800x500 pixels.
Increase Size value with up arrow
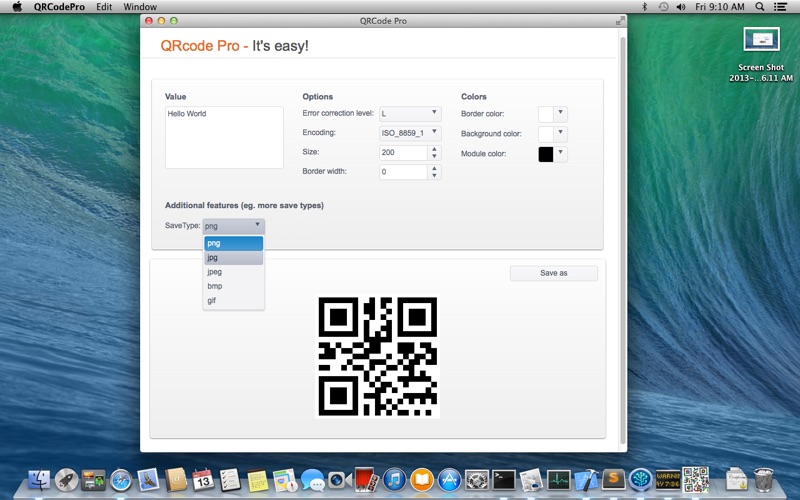coord(434,149)
